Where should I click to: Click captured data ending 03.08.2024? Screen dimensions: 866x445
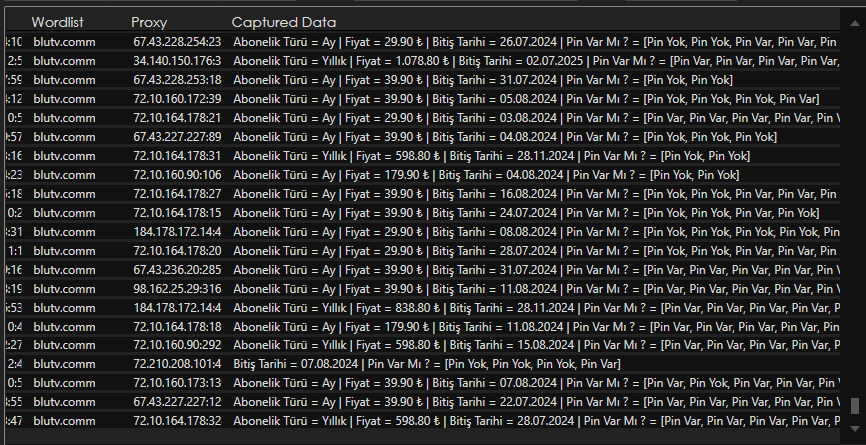click(536, 118)
